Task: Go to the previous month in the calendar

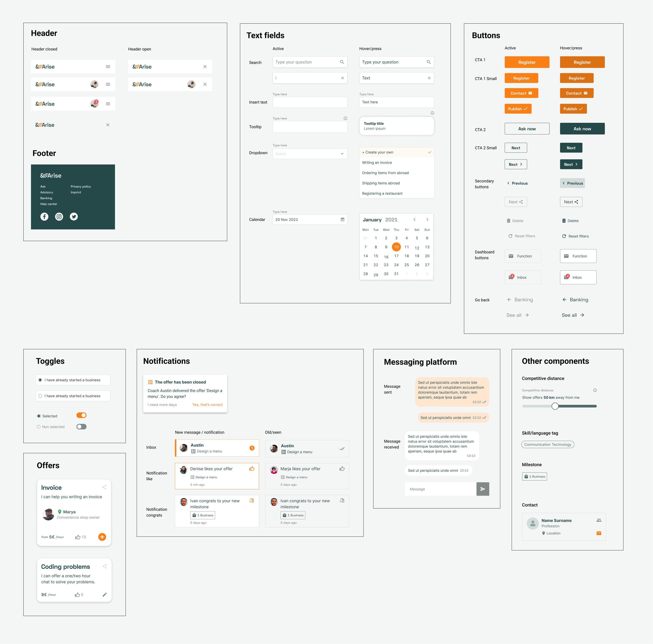Action: coord(414,220)
